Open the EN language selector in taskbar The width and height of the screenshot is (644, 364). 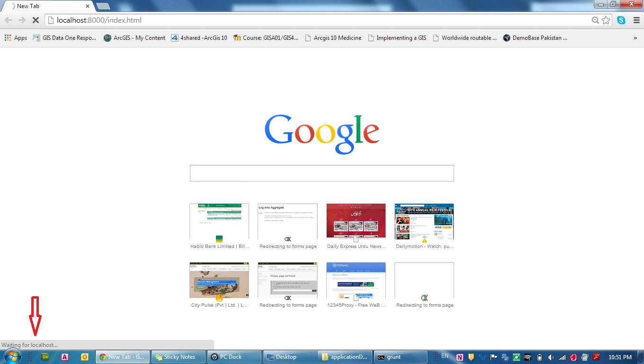coord(445,356)
